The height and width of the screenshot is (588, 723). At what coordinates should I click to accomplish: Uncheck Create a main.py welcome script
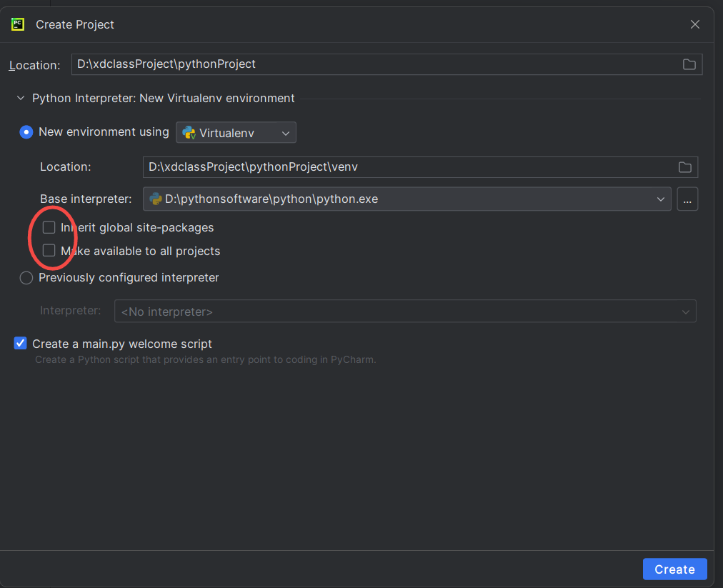20,344
